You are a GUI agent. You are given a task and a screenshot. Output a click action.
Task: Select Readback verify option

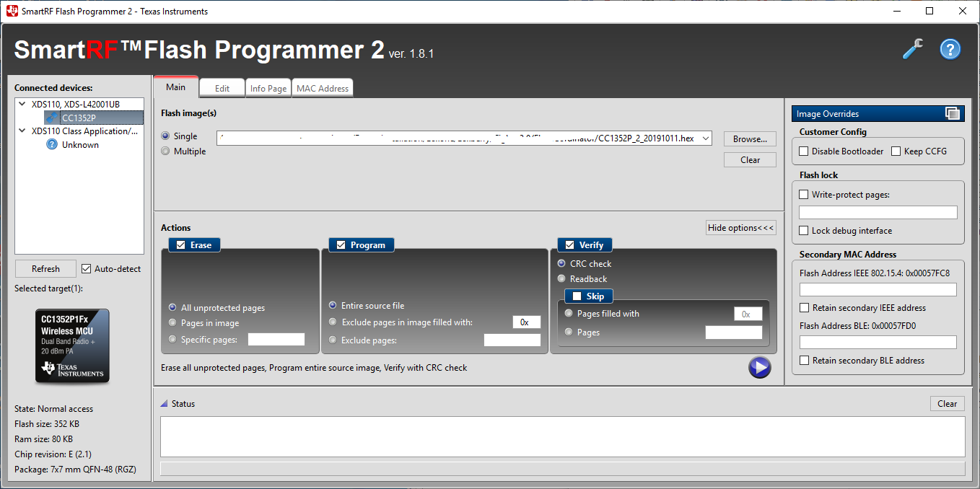[561, 278]
